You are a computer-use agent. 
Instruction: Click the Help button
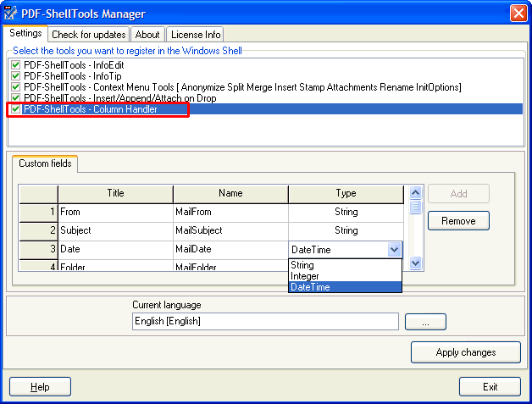coord(40,387)
